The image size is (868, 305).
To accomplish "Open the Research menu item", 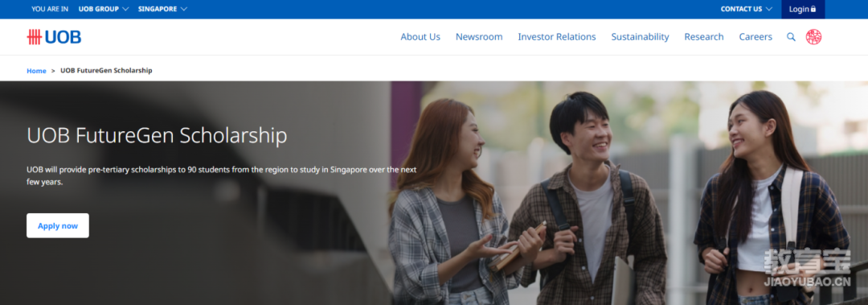I will coord(703,37).
